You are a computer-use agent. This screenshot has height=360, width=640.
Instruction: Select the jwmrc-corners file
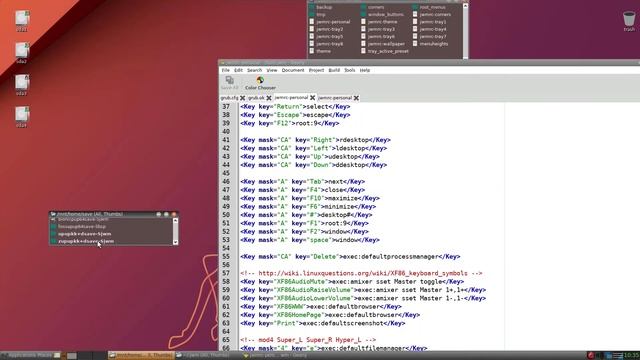click(431, 14)
